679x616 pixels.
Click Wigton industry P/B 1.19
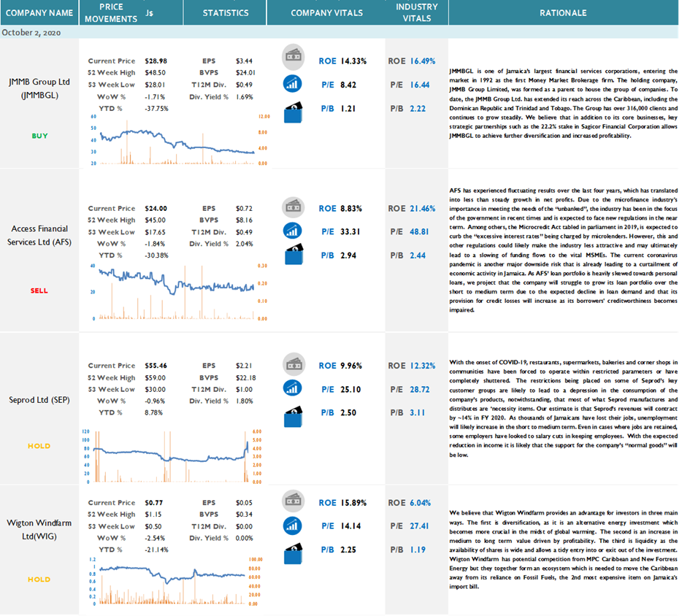coord(418,550)
